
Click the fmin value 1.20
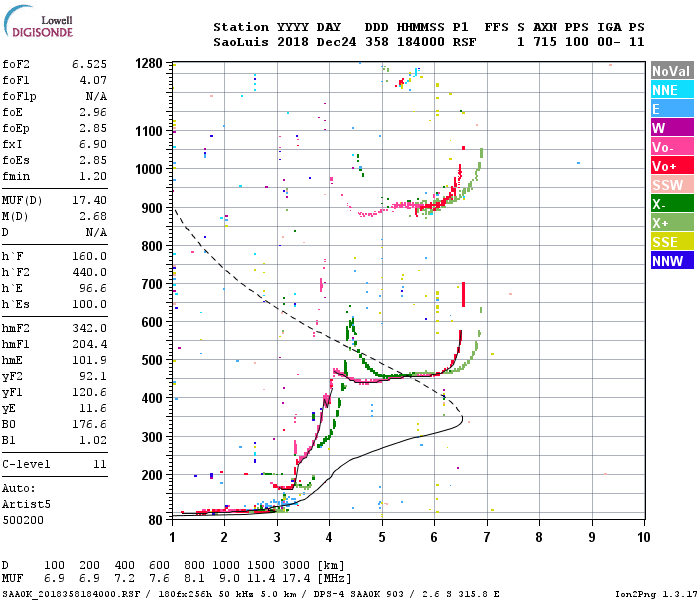tap(93, 176)
